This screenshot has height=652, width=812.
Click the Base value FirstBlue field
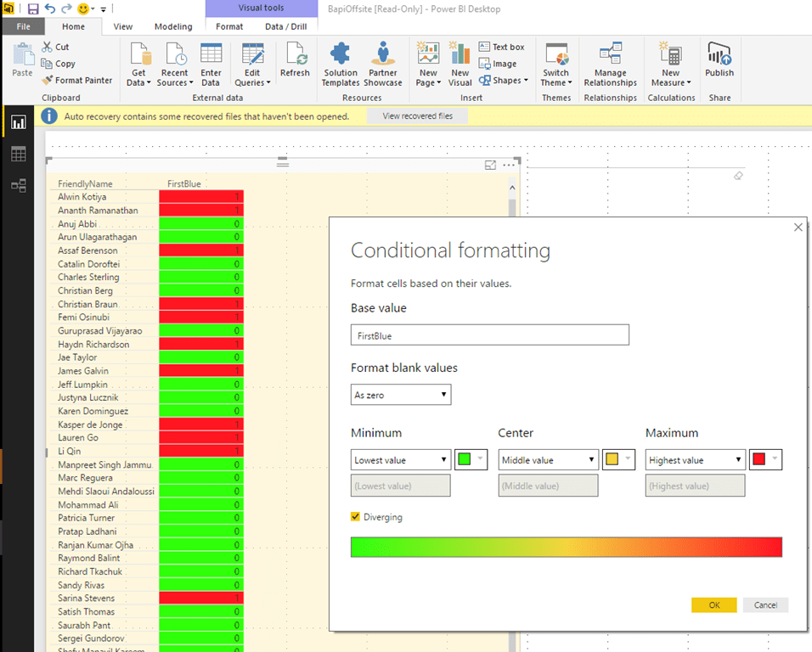(489, 335)
